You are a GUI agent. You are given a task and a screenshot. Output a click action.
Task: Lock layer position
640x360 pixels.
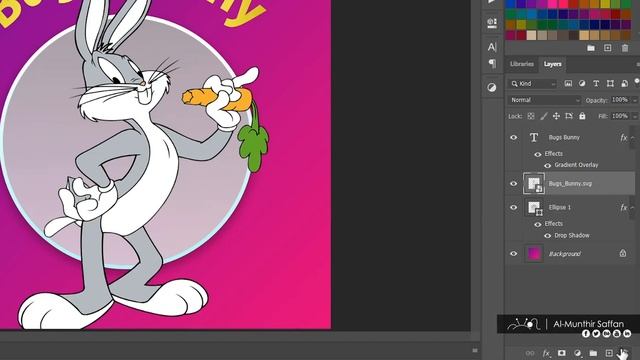[556, 116]
